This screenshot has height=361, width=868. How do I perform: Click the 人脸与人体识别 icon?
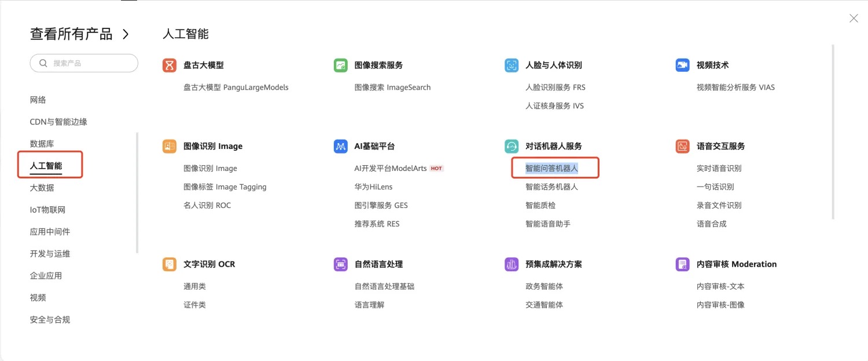coord(512,65)
